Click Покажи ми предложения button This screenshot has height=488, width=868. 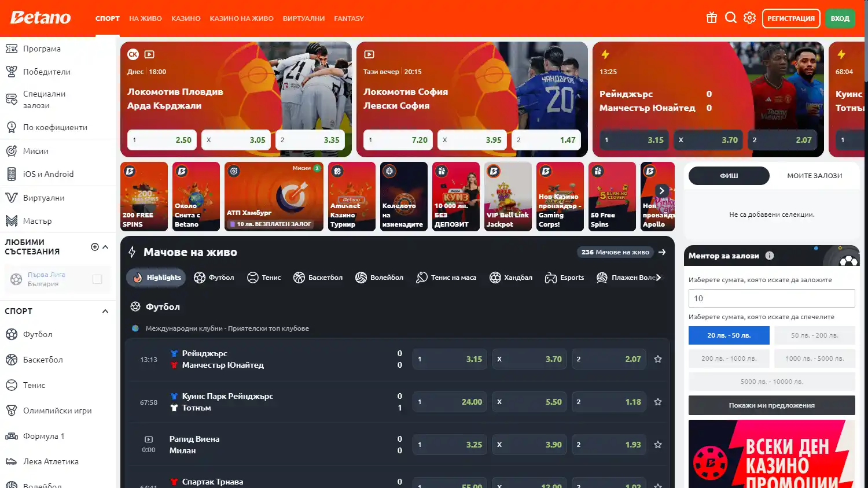click(x=772, y=405)
